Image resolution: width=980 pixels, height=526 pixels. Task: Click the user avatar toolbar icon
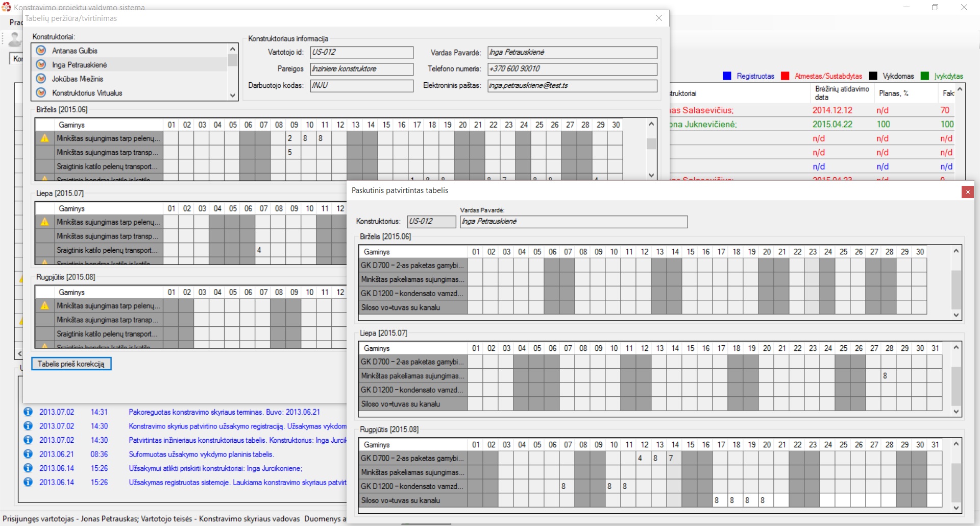pyautogui.click(x=15, y=39)
